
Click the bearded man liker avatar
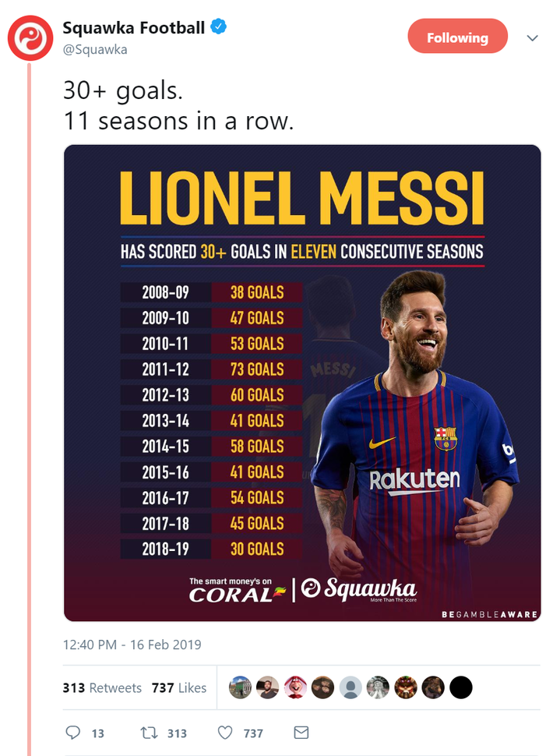pyautogui.click(x=267, y=687)
